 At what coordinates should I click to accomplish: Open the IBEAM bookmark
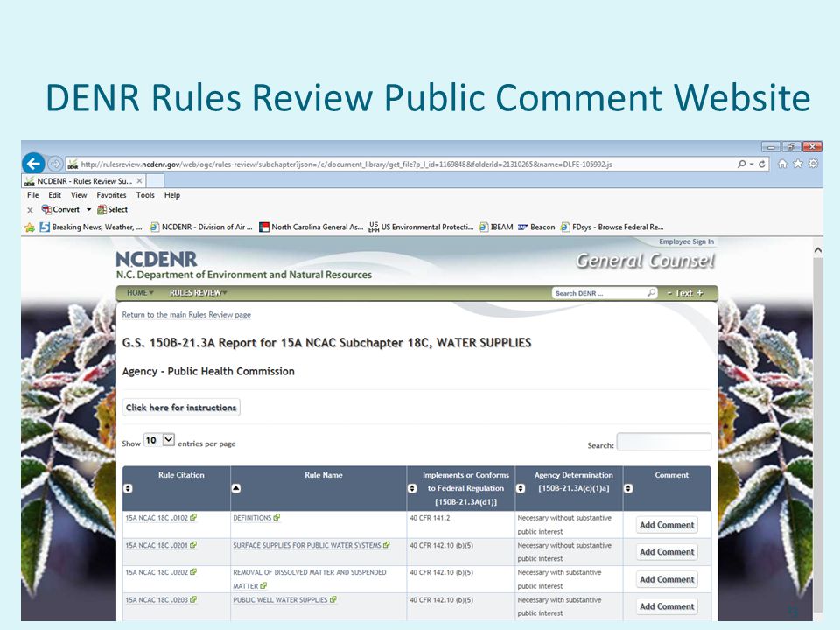(496, 227)
